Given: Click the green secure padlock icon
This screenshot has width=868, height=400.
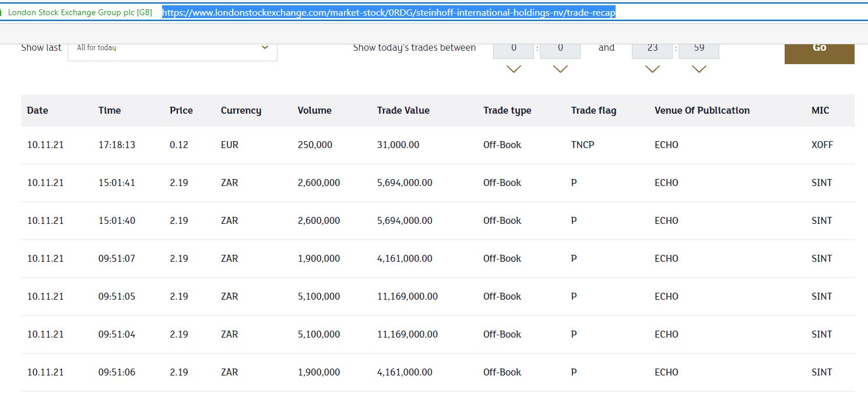Looking at the screenshot, I should 2,12.
